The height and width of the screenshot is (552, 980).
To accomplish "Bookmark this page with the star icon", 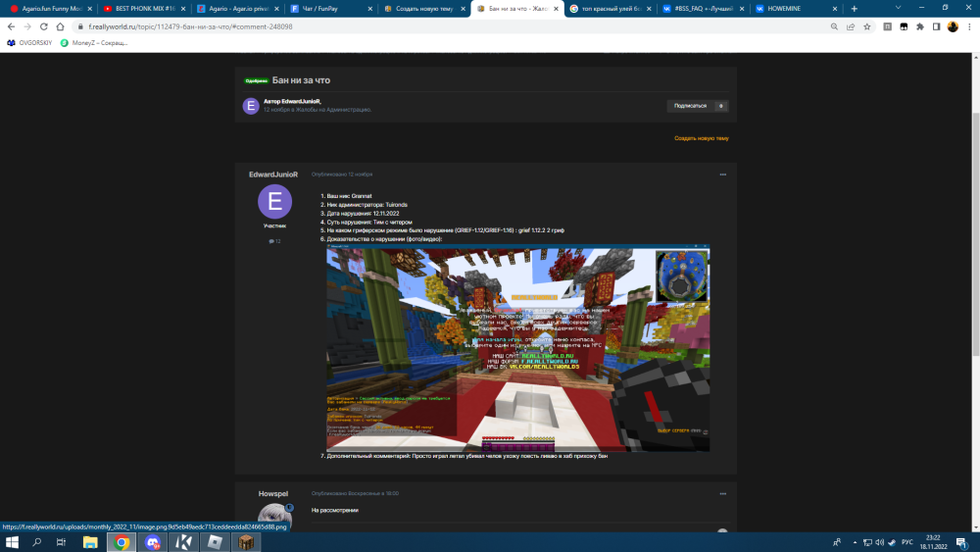I will pyautogui.click(x=867, y=26).
